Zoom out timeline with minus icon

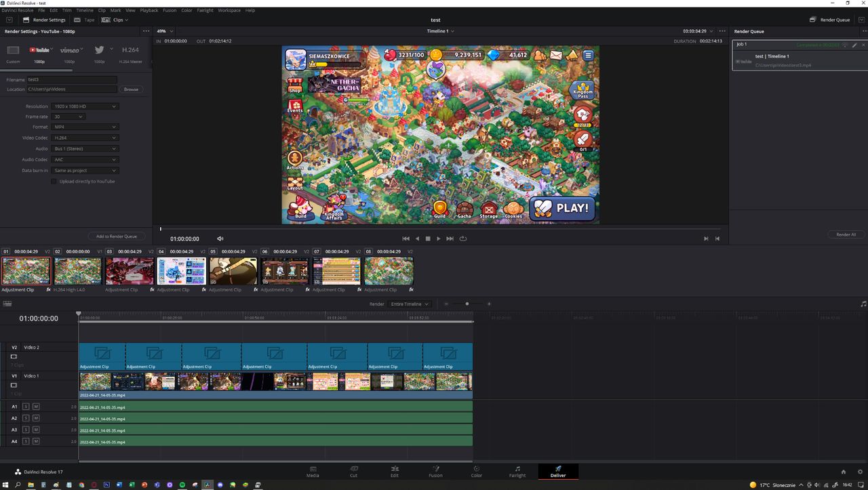[446, 304]
